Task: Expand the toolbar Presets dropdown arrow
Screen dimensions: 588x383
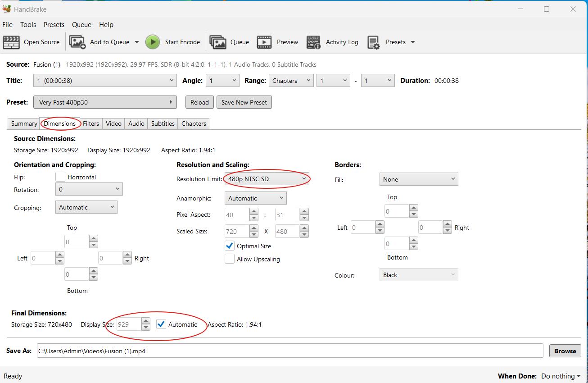Action: point(412,42)
